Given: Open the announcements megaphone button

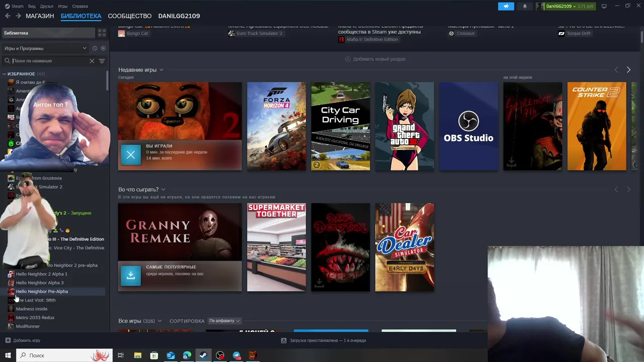Looking at the screenshot, I should pos(506,6).
